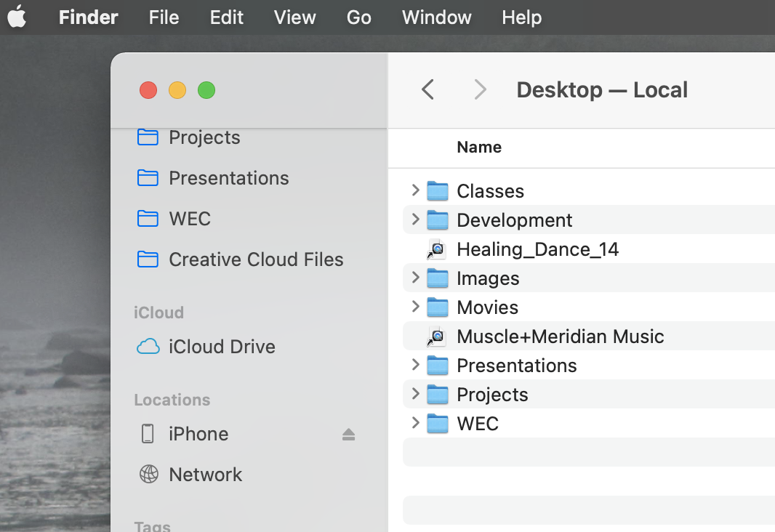Open the Go menu

[359, 17]
